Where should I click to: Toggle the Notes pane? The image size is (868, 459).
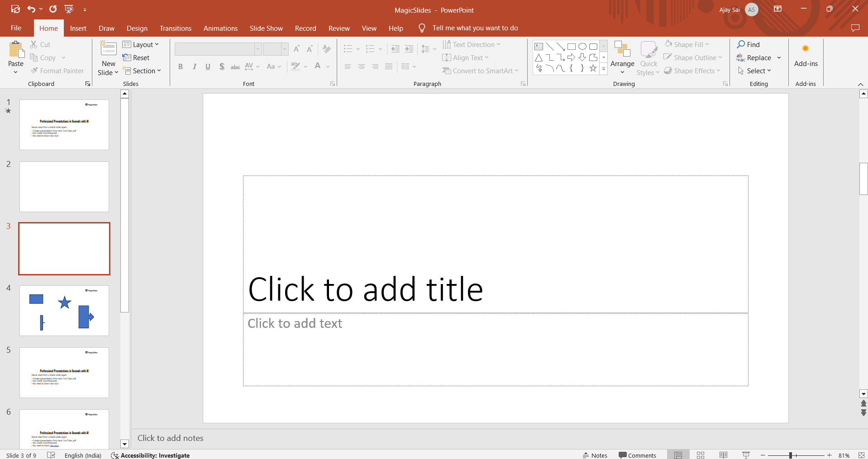point(595,455)
